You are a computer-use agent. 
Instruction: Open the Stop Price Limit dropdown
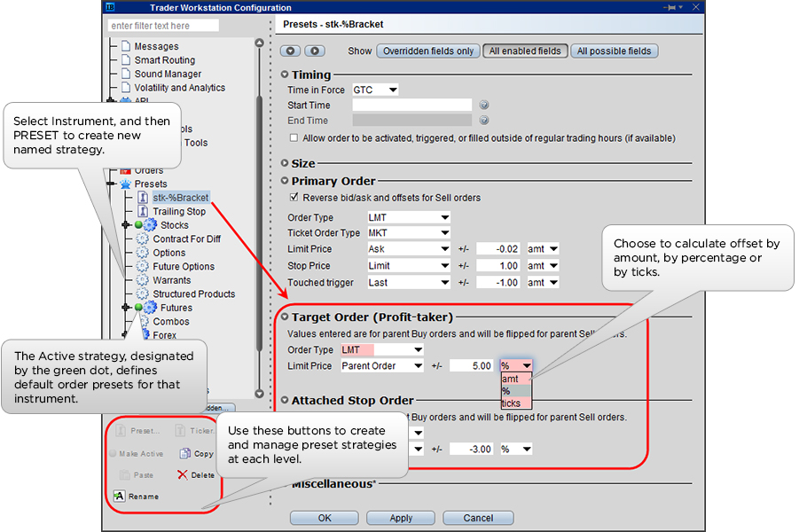click(409, 265)
